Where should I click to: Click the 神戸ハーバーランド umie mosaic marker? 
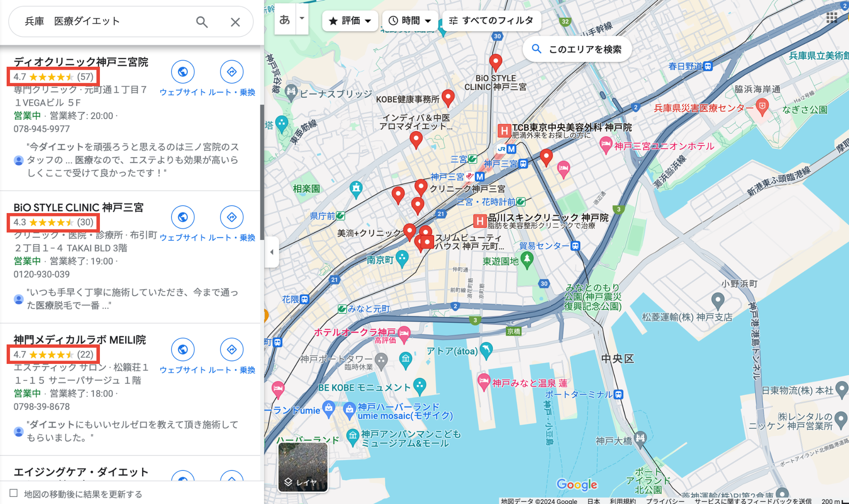point(349,411)
